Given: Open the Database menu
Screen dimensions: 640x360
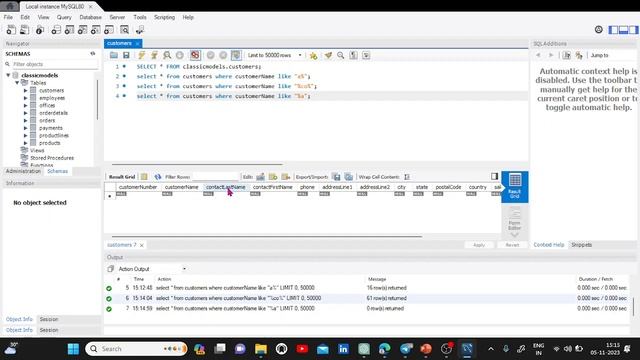Looking at the screenshot, I should [x=90, y=17].
